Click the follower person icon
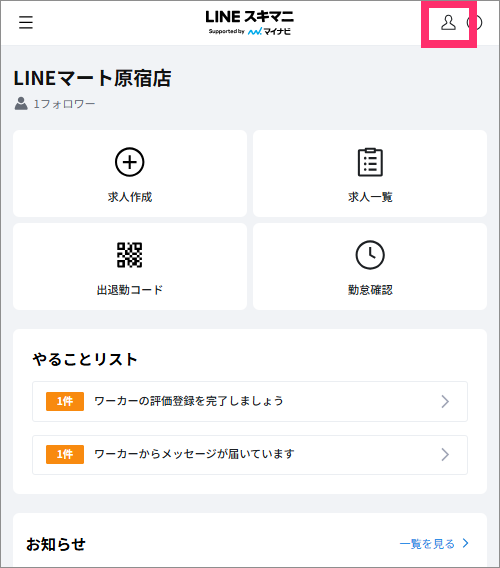Viewport: 500px width, 568px height. (21, 104)
